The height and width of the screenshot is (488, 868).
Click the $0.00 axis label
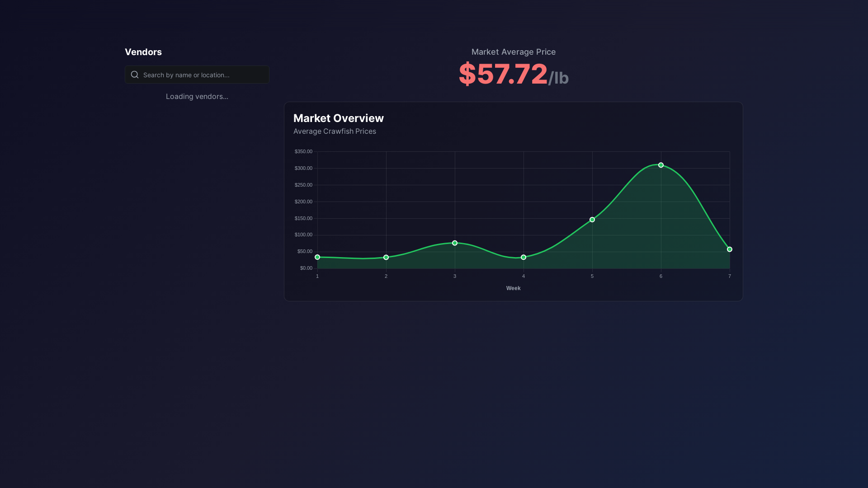pyautogui.click(x=306, y=268)
